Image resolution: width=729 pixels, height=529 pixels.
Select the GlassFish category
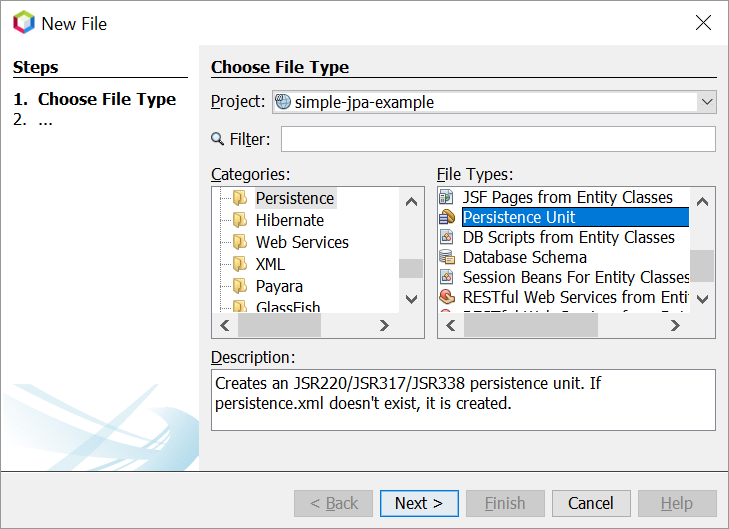click(288, 307)
